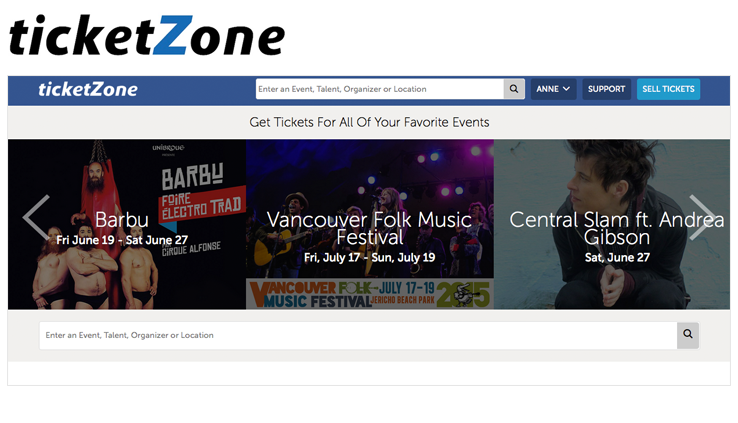Viewport: 738px width, 423px height.
Task: Click the header search magnifier icon
Action: (x=514, y=89)
